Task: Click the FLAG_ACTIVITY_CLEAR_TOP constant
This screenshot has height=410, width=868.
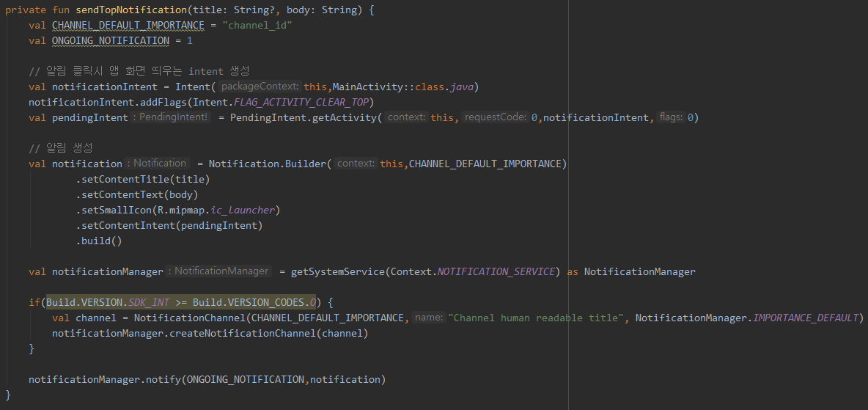Action: [302, 102]
